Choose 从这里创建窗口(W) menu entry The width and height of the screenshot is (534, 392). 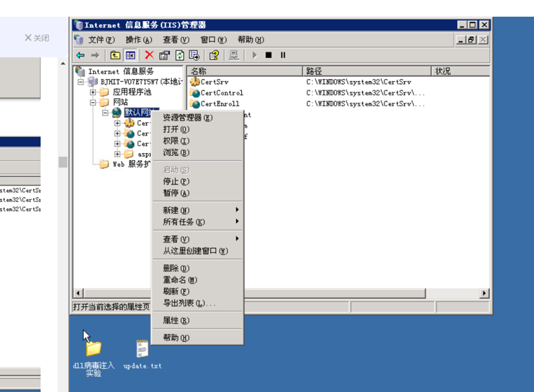pos(197,251)
